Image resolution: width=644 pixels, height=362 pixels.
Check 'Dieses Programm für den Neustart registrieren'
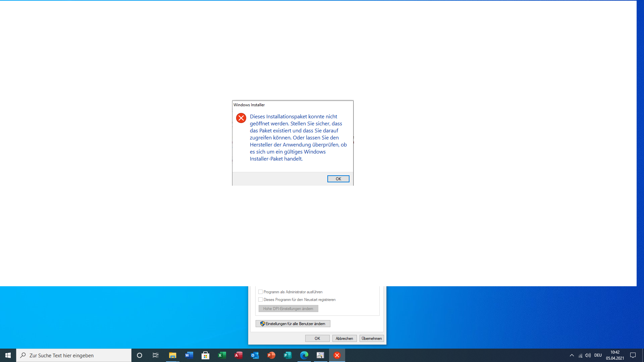coord(261,299)
